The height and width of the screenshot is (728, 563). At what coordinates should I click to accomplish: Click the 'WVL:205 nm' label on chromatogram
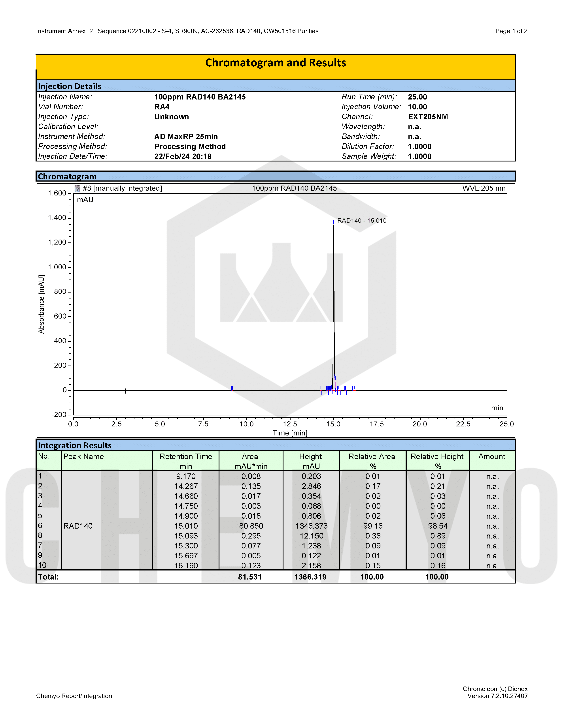(484, 188)
